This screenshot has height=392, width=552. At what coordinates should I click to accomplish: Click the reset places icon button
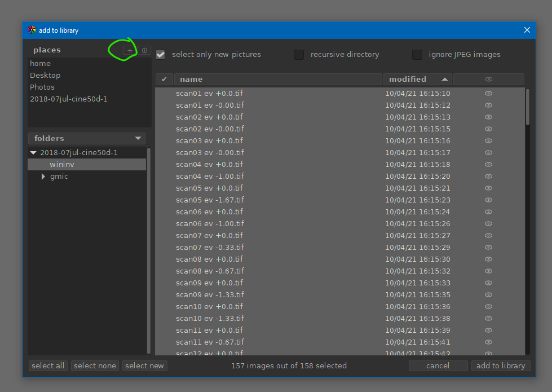pyautogui.click(x=145, y=51)
